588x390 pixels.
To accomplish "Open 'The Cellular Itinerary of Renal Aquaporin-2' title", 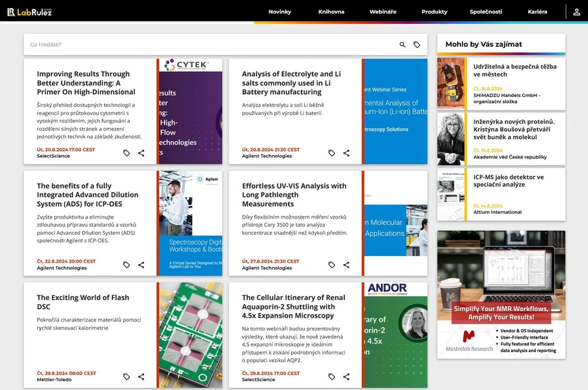I will click(x=294, y=306).
